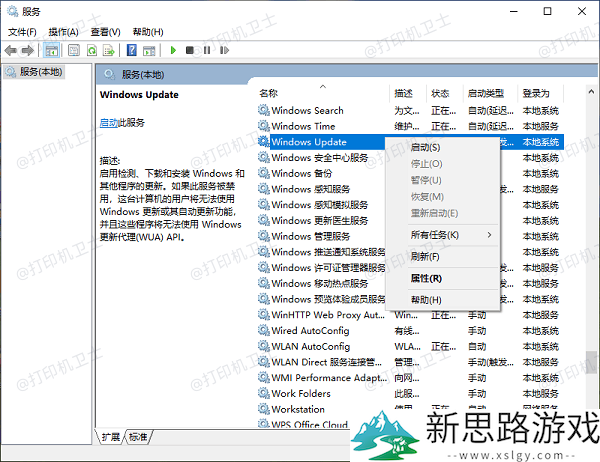Click the gear icon of WinHTTP Web Proxy
Screen dimensions: 600x462
pos(264,315)
